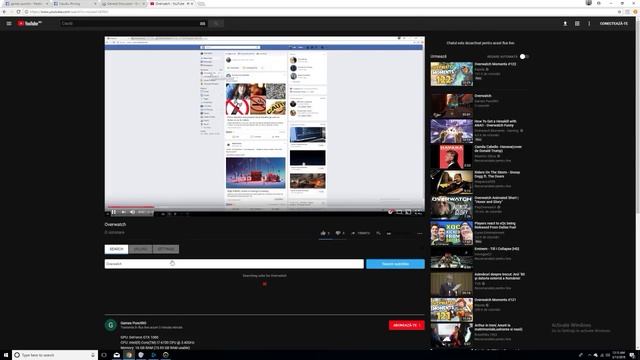The width and height of the screenshot is (640, 360).
Task: Switch to the third browser tab
Action: (x=123, y=4)
